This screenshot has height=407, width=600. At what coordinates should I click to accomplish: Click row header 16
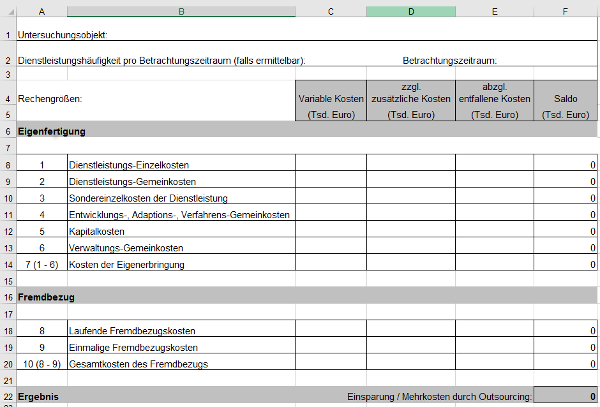click(x=8, y=297)
